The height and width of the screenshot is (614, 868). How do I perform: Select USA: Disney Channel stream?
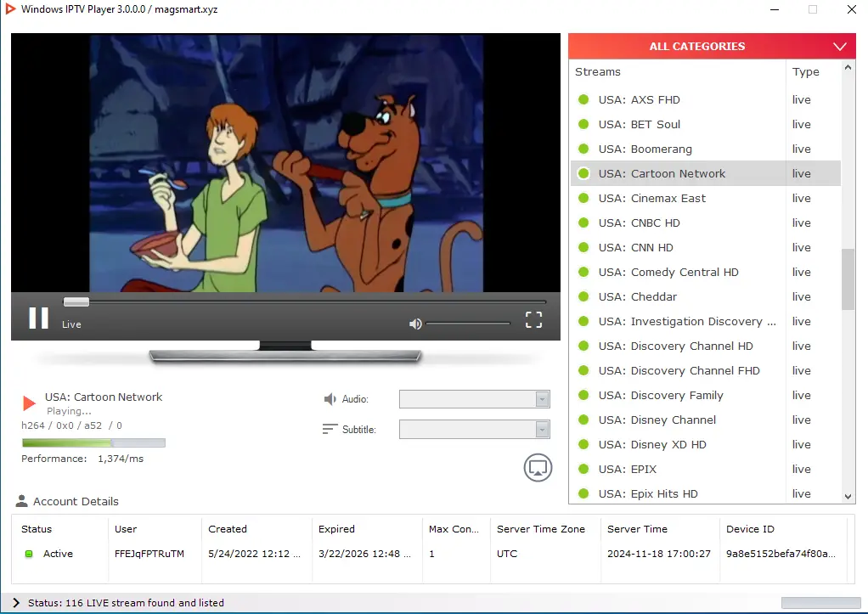click(705, 420)
